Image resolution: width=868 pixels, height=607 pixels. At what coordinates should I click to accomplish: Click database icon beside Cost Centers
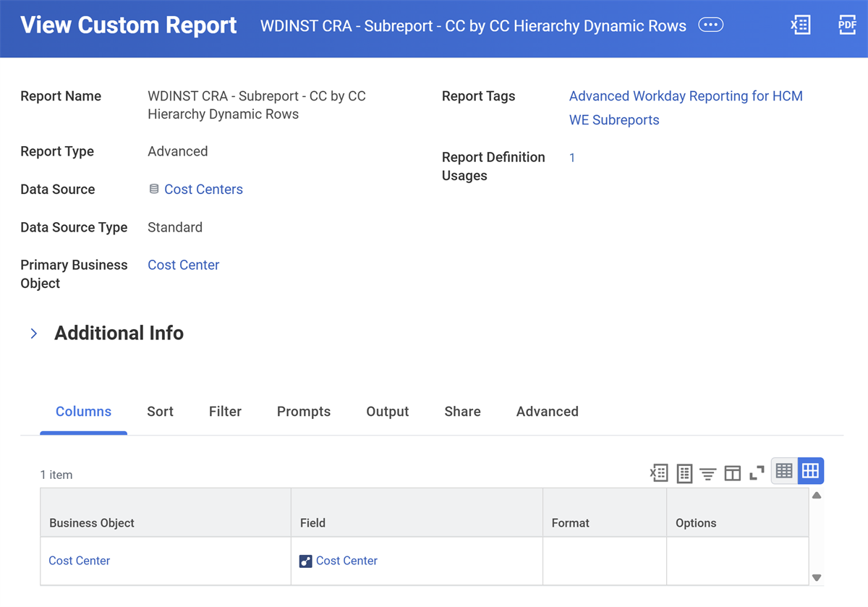tap(154, 189)
